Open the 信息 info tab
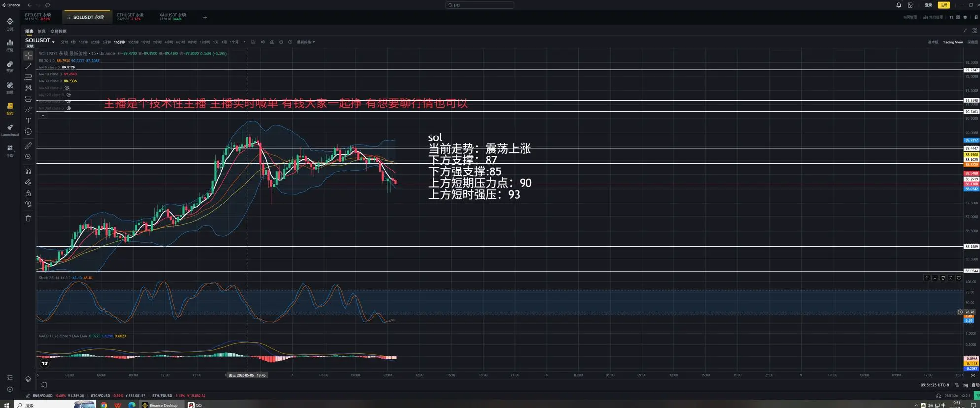 42,31
